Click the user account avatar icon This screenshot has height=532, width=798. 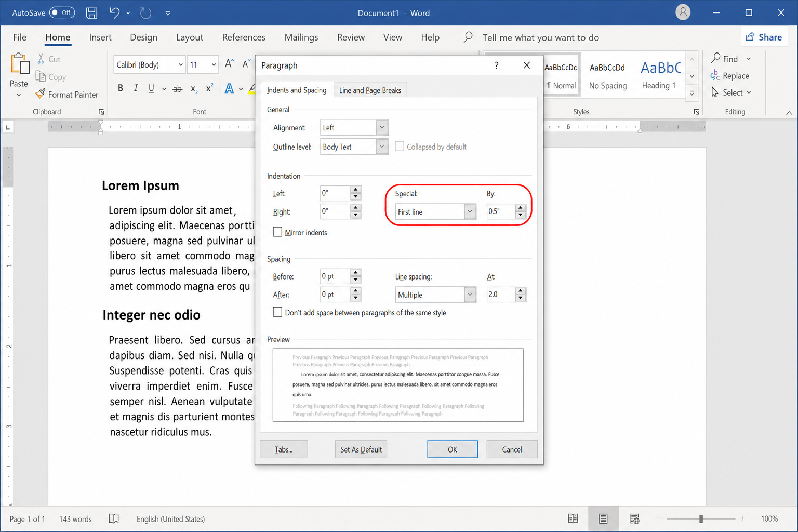tap(683, 12)
